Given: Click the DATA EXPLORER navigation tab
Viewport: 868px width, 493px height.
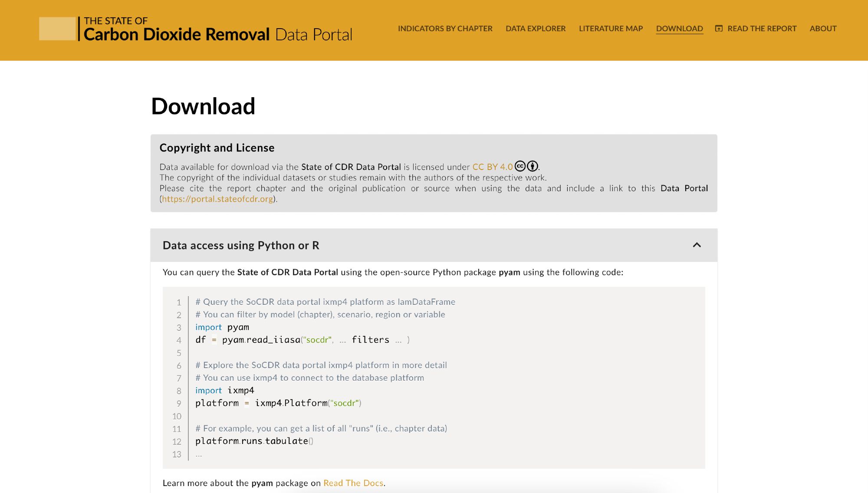Looking at the screenshot, I should 536,28.
